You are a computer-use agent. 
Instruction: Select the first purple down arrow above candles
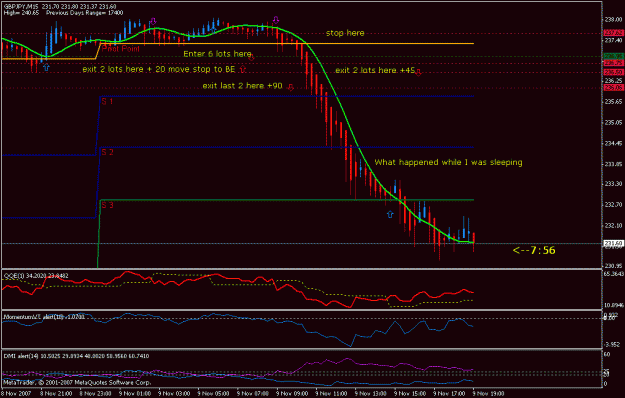(x=153, y=21)
